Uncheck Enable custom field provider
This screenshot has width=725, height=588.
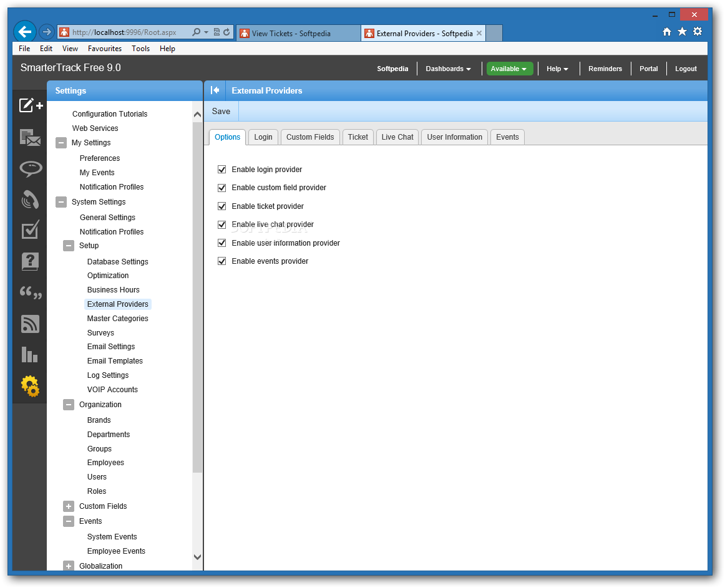click(x=222, y=188)
